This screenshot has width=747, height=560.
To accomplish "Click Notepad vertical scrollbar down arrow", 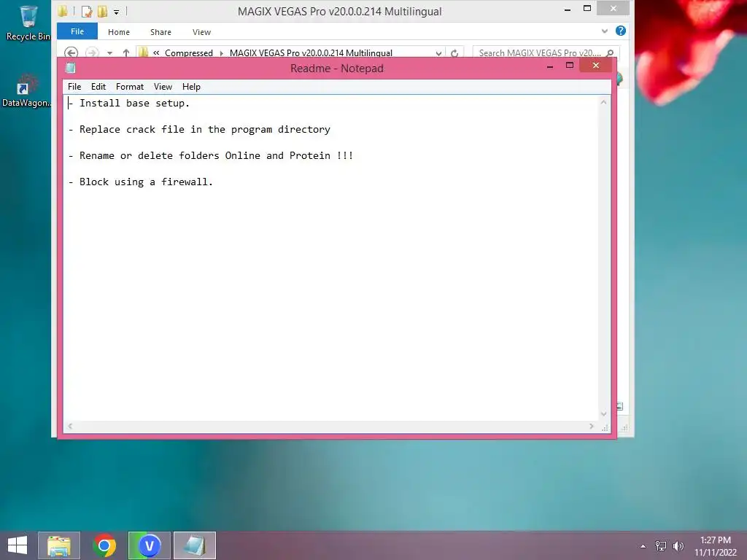I will point(603,414).
